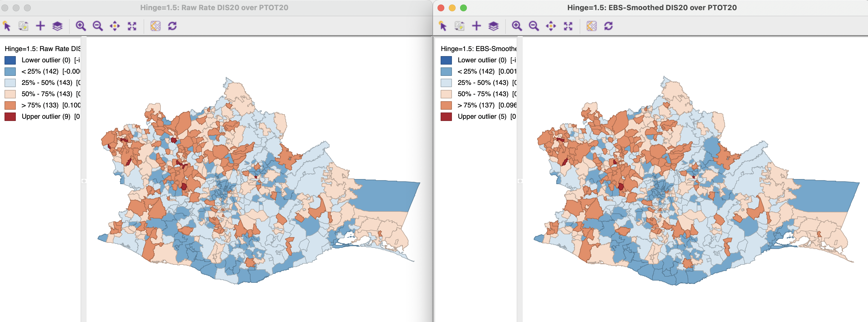868x322 pixels.
Task: Select the arrow tool in EBS-Smoothed window
Action: point(443,26)
